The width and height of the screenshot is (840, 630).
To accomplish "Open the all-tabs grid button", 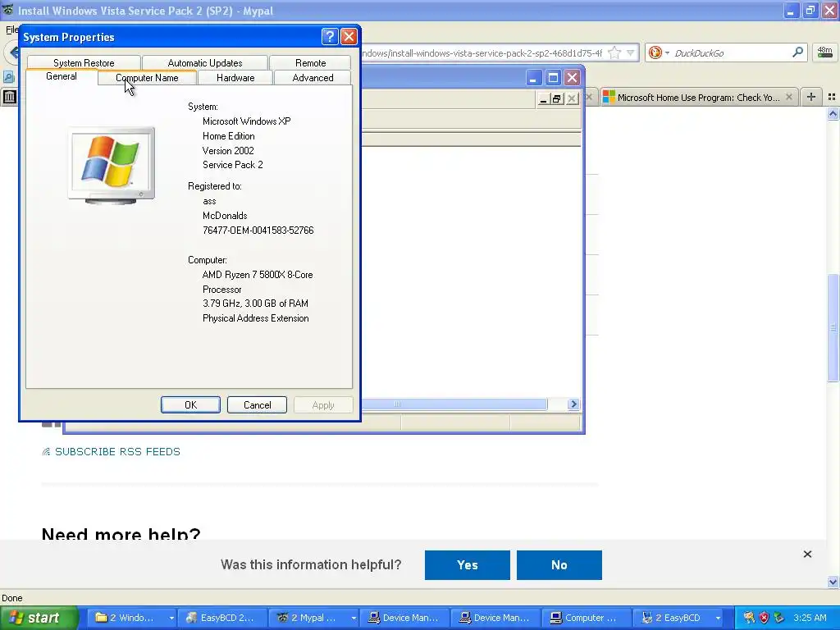I will [832, 97].
